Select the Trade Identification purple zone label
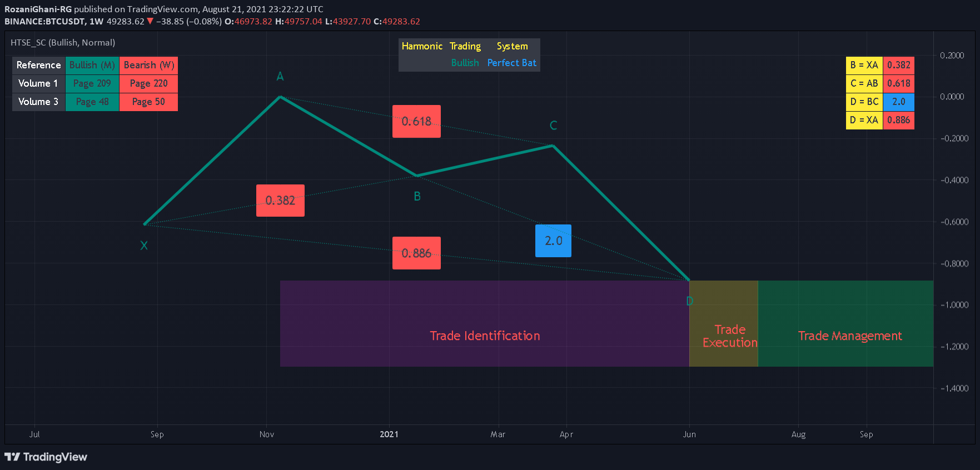 pyautogui.click(x=485, y=336)
